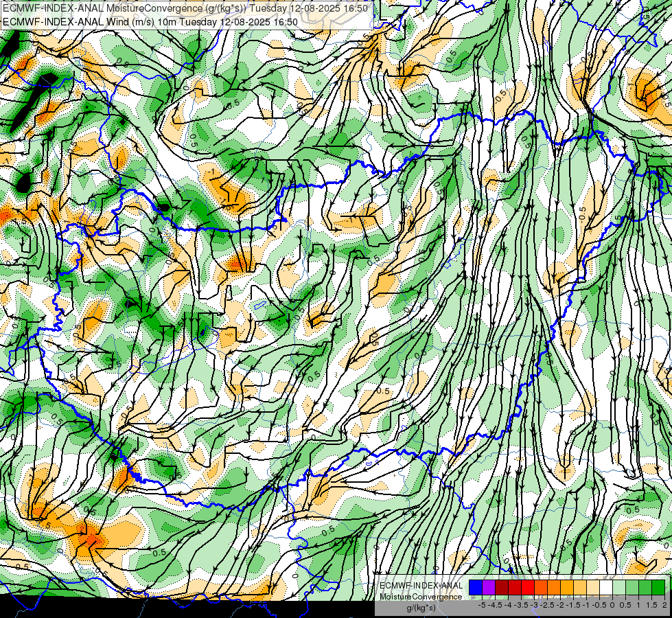Click the '-4' legend scale value
The height and width of the screenshot is (618, 672).
508,605
